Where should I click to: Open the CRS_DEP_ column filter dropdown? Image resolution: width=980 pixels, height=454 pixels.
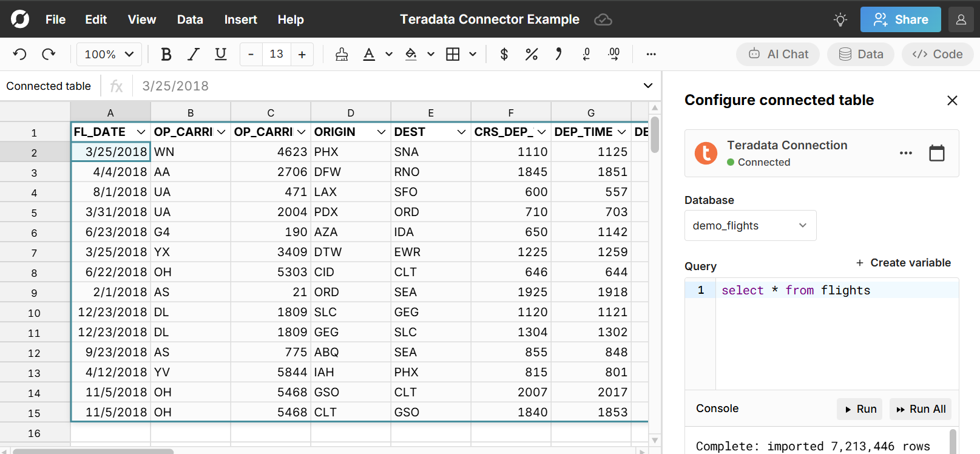pyautogui.click(x=541, y=132)
